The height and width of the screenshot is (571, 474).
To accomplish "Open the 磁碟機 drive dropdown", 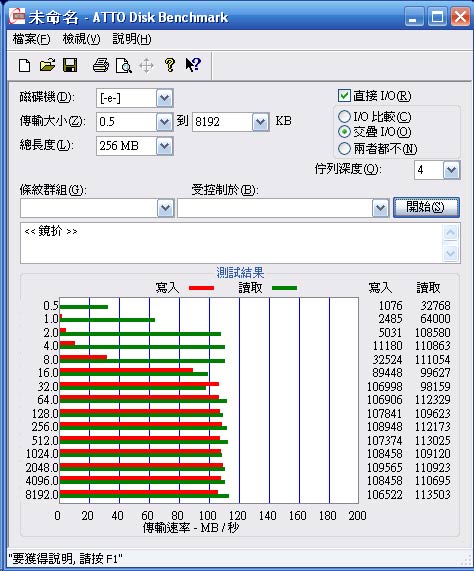I will pyautogui.click(x=164, y=98).
